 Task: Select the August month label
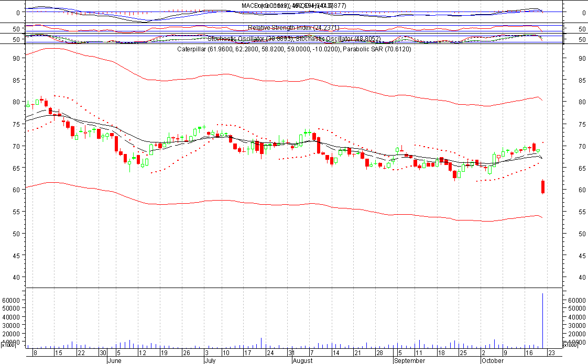[x=302, y=361]
